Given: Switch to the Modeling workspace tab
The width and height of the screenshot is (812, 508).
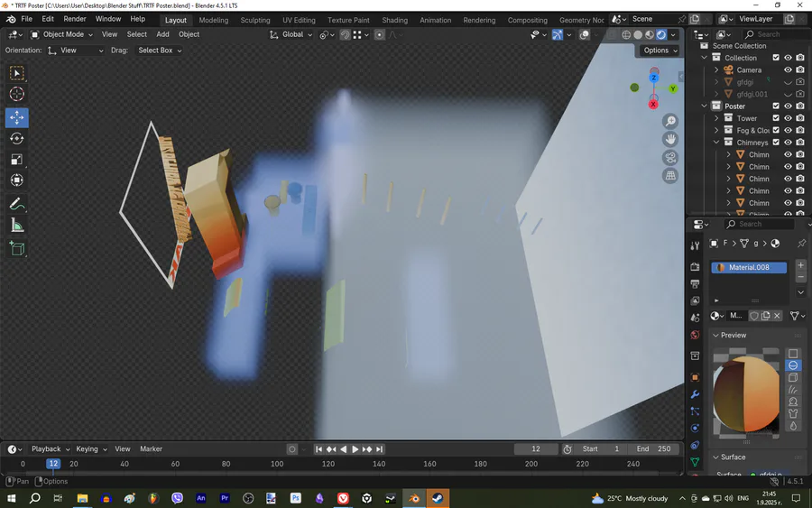Looking at the screenshot, I should (213, 20).
